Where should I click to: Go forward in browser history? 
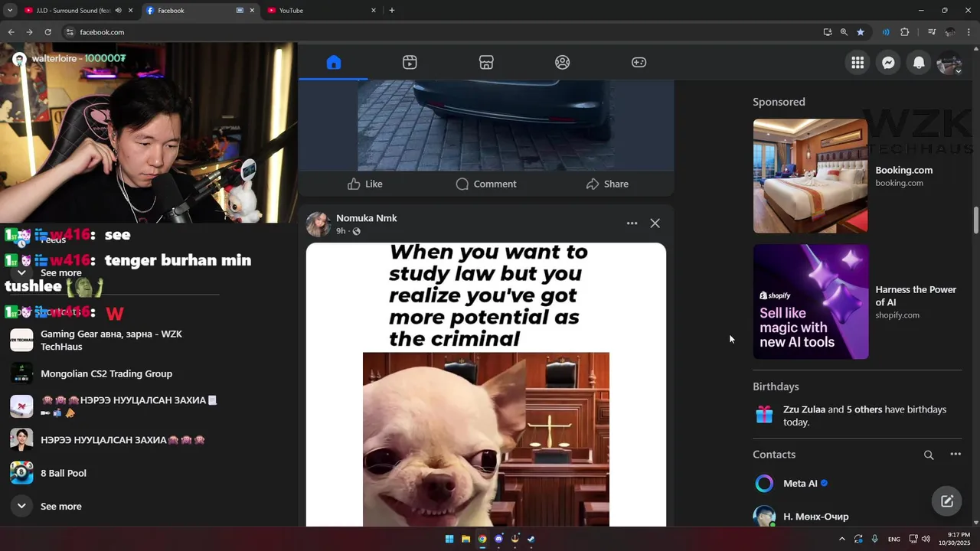[29, 32]
